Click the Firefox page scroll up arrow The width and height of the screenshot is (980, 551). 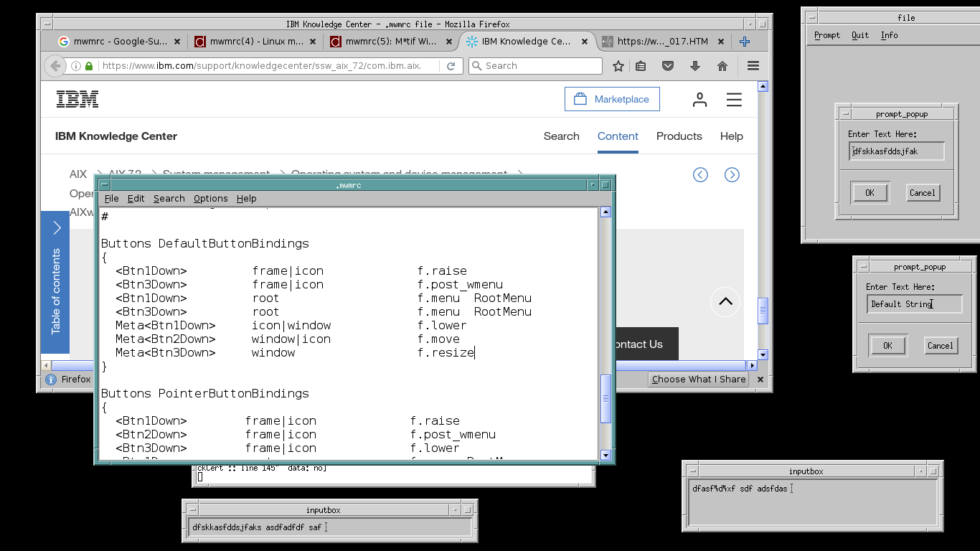(x=763, y=87)
